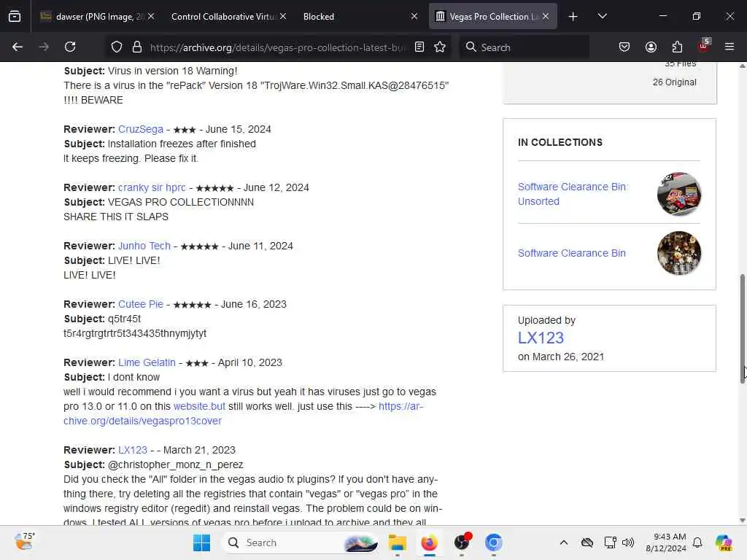Open Extensions puzzle icon
Image resolution: width=747 pixels, height=560 pixels.
(x=677, y=47)
